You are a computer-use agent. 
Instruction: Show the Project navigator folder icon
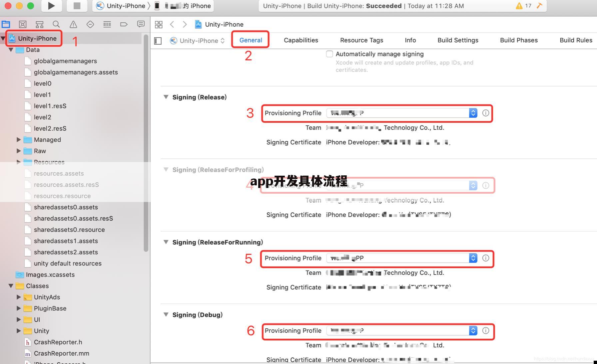coord(6,24)
